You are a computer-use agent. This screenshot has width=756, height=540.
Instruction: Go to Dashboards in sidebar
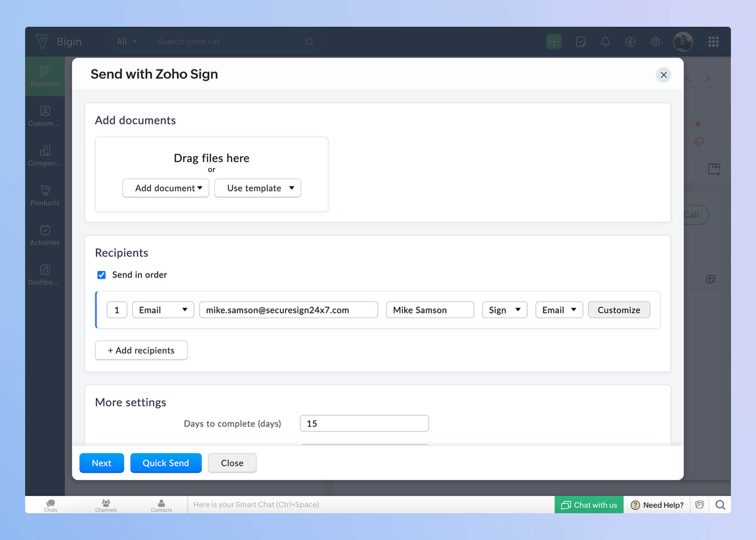click(x=45, y=275)
